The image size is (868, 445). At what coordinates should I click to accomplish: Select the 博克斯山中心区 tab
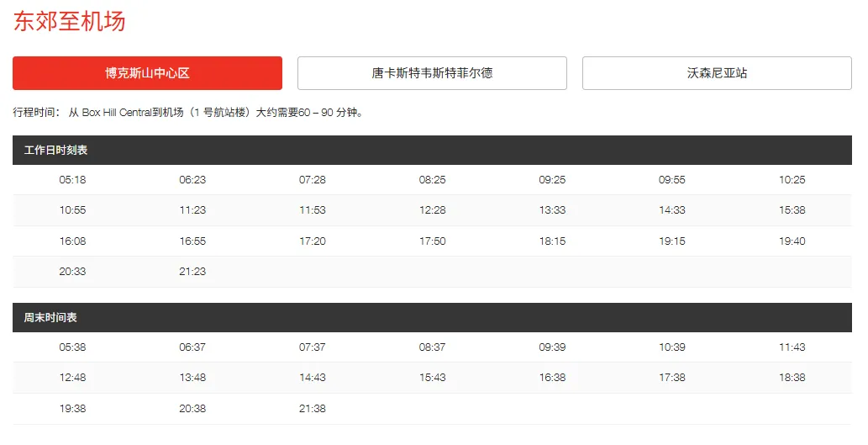(147, 73)
